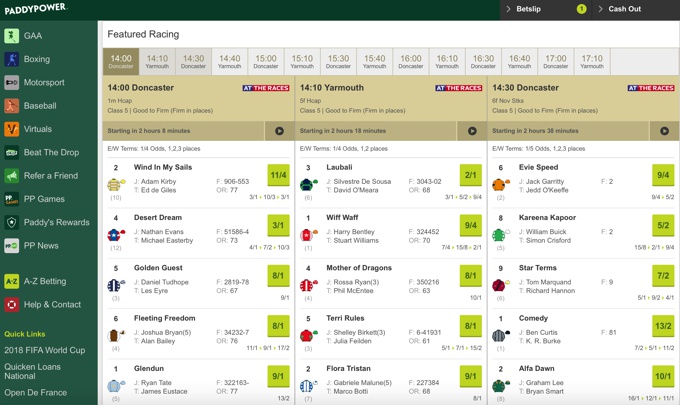Screen dimensions: 680x405
Task: Click the Kareena Kapoor horse name
Action: 547,218
